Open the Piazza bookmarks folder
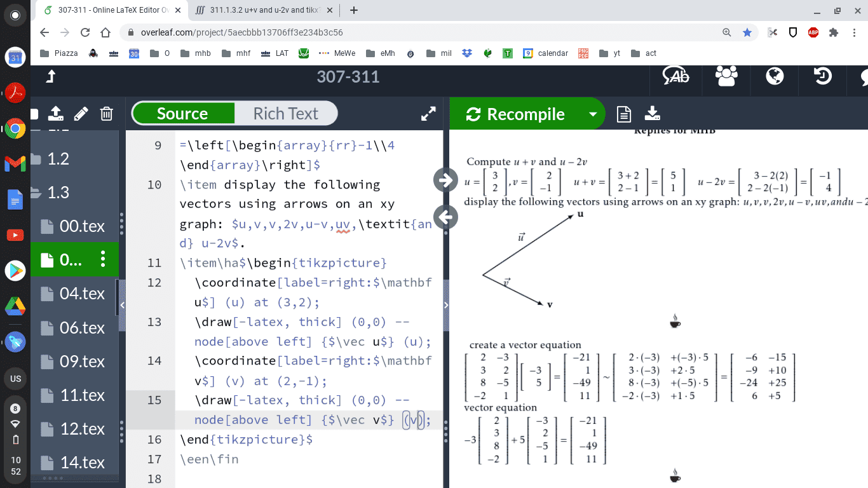Viewport: 868px width, 488px height. (59, 53)
